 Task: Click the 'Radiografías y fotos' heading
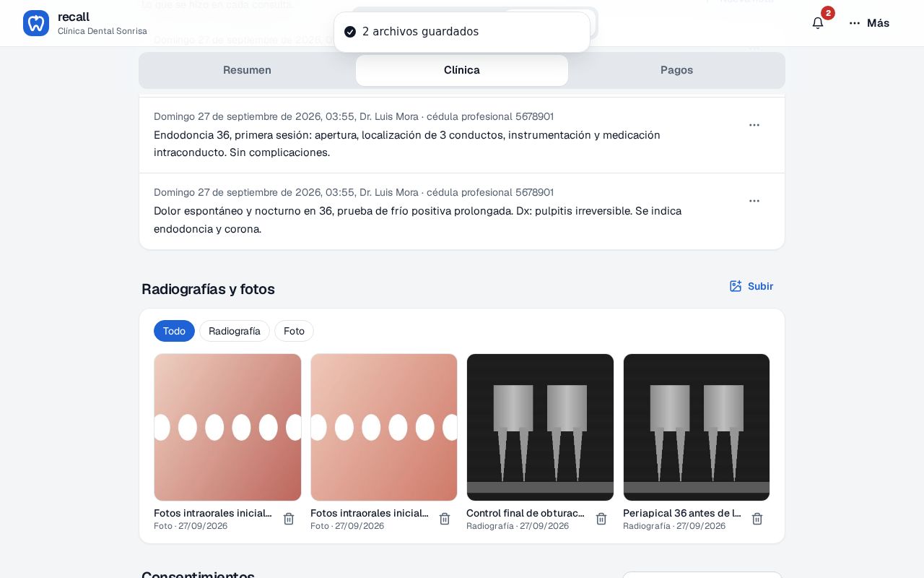click(208, 289)
